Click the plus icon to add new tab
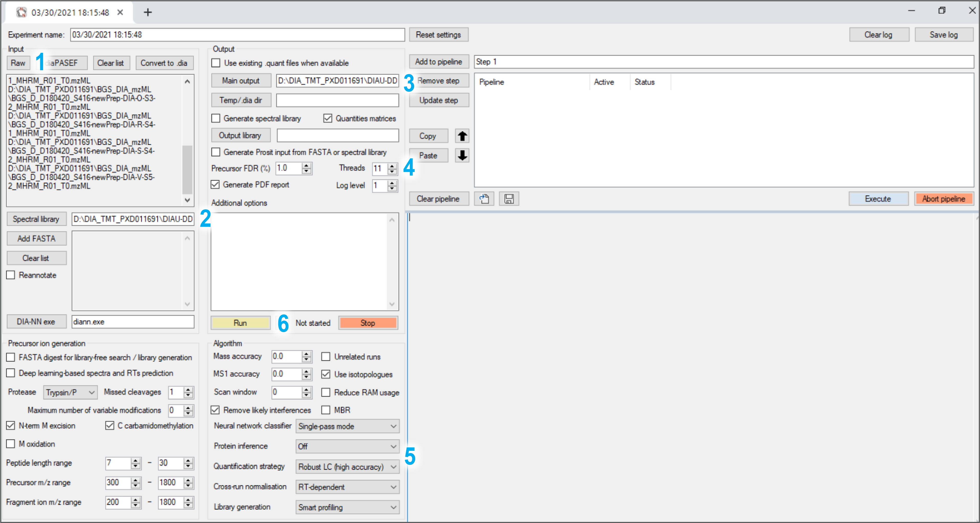Image resolution: width=980 pixels, height=523 pixels. 148,12
